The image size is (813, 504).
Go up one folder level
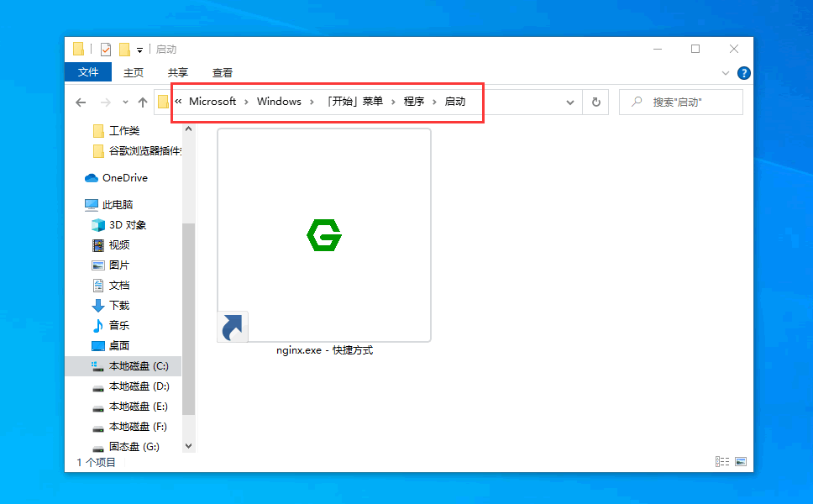tap(143, 102)
